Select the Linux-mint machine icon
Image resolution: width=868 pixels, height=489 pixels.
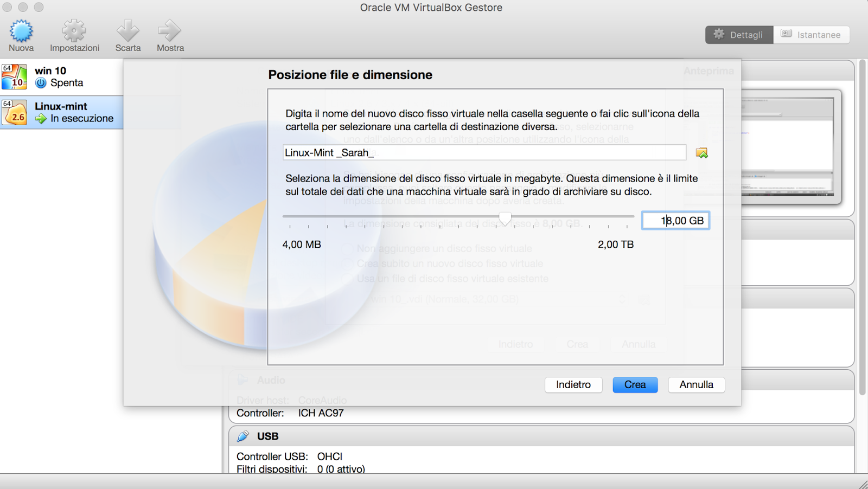coord(15,112)
